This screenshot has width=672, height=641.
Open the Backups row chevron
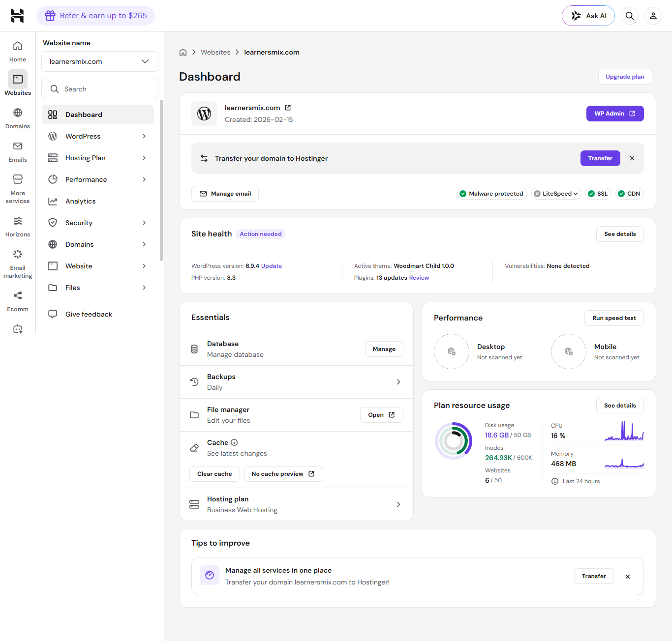click(398, 382)
